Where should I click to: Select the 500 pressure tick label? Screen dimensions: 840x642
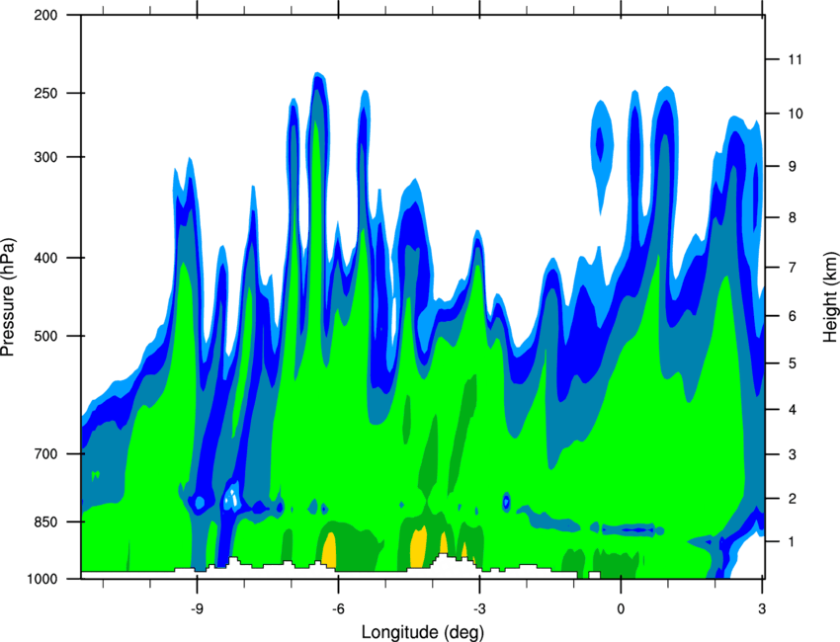[45, 336]
